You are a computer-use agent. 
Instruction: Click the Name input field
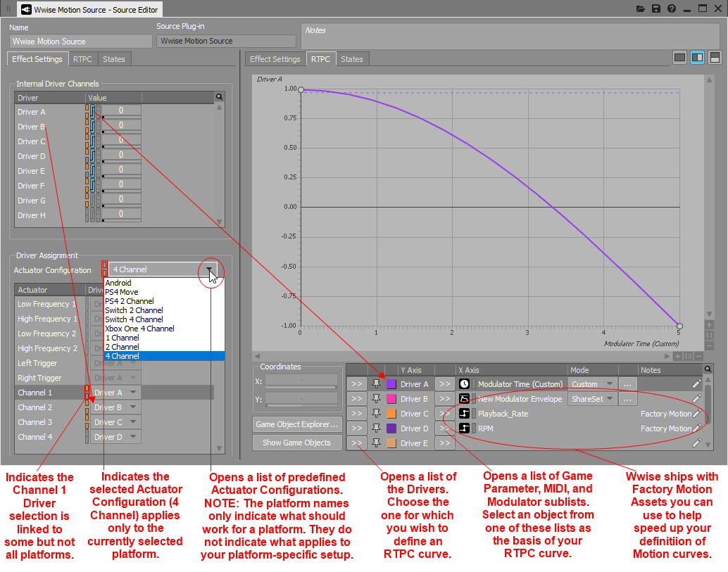click(x=80, y=42)
